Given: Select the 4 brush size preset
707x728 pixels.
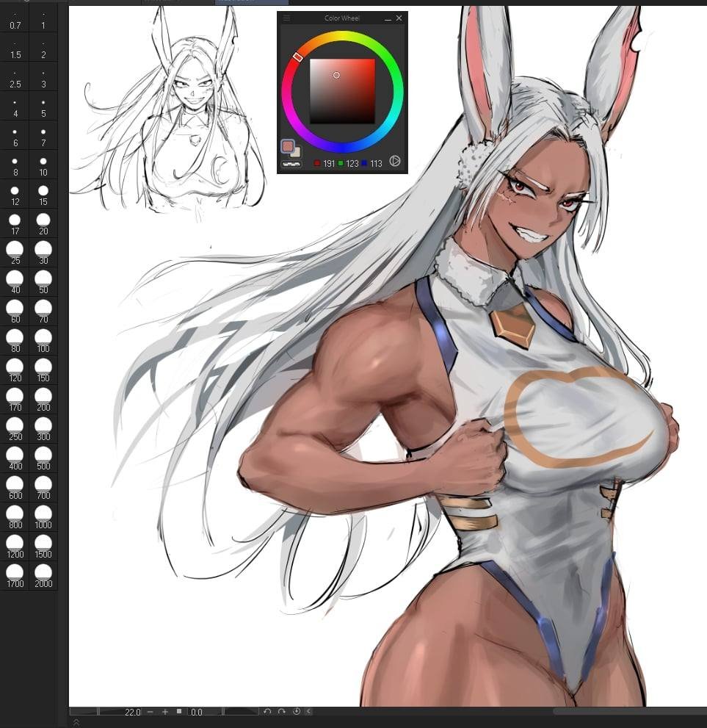Looking at the screenshot, I should point(15,105).
